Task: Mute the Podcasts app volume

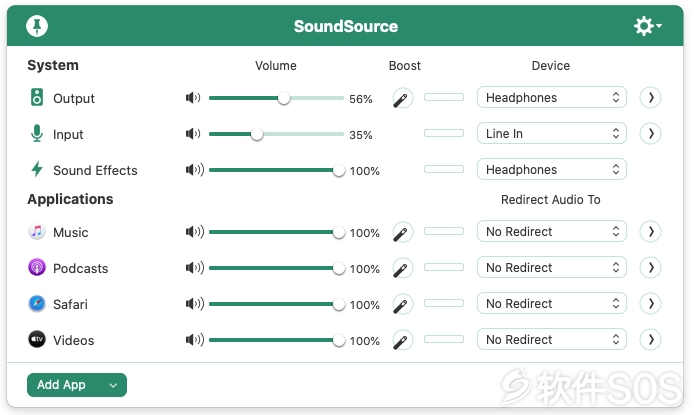Action: pyautogui.click(x=195, y=268)
